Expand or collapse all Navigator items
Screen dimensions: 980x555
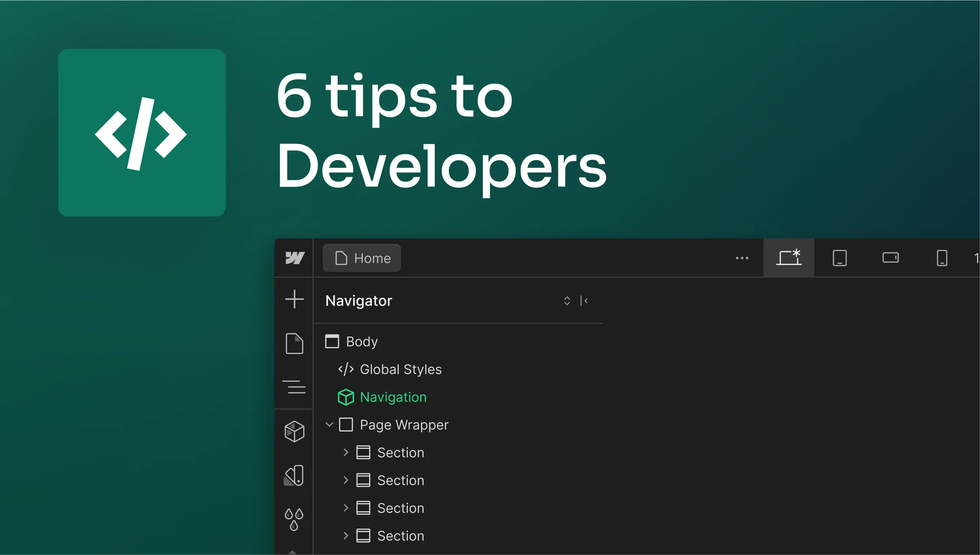(567, 301)
